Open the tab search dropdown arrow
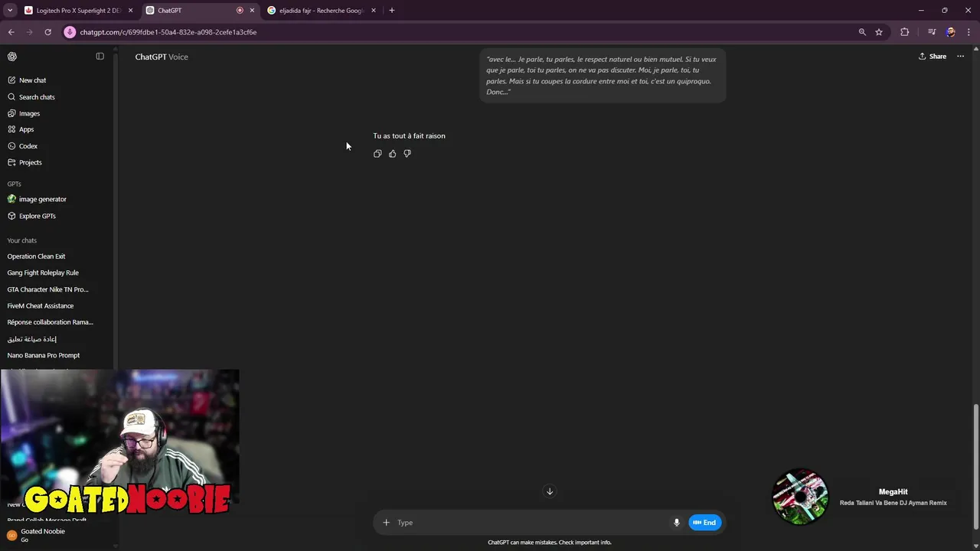980x551 pixels. click(x=10, y=11)
